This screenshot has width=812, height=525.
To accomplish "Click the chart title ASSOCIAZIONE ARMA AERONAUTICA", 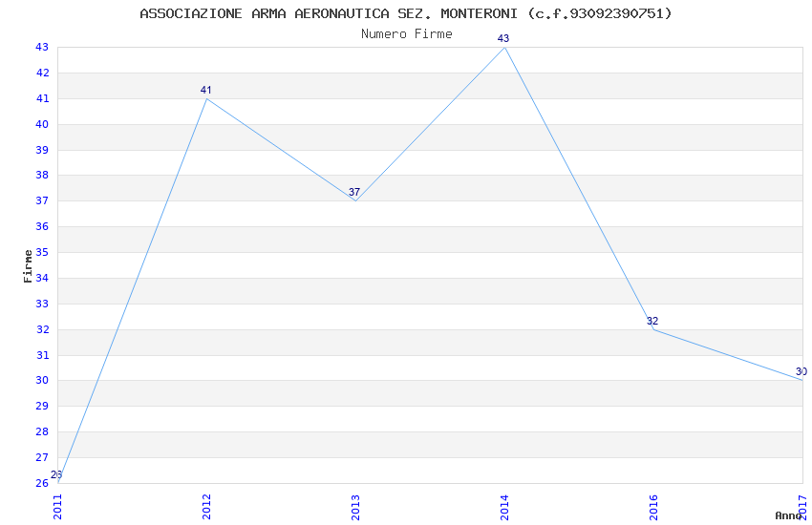I will (405, 13).
